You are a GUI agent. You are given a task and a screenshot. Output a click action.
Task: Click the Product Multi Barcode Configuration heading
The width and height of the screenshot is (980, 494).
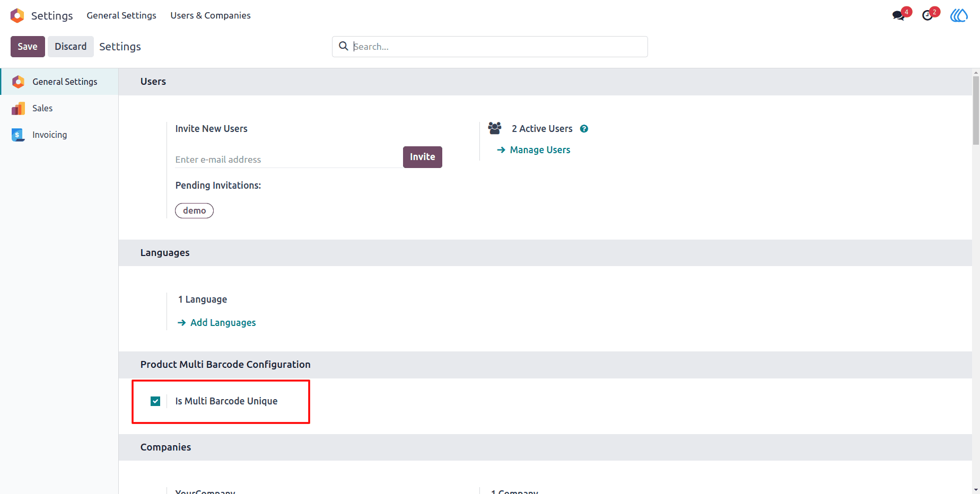[x=225, y=365]
